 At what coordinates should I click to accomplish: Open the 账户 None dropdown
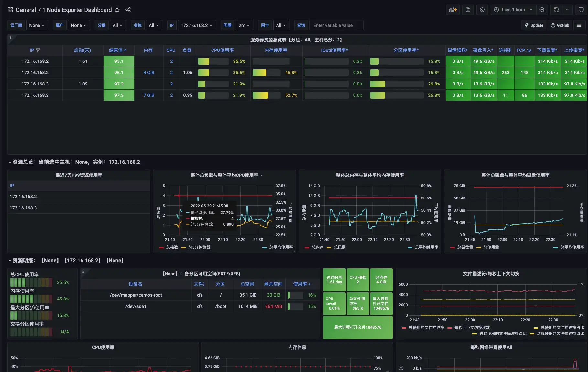click(79, 25)
